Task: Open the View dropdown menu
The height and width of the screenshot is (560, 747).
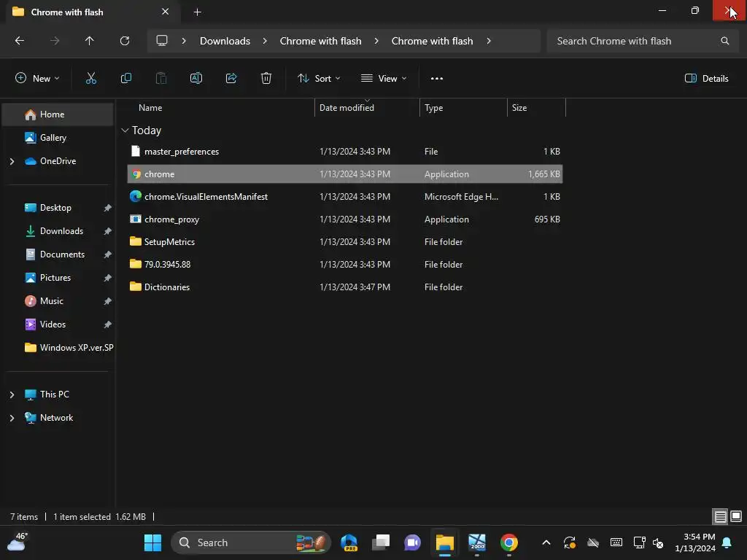Action: pyautogui.click(x=384, y=78)
